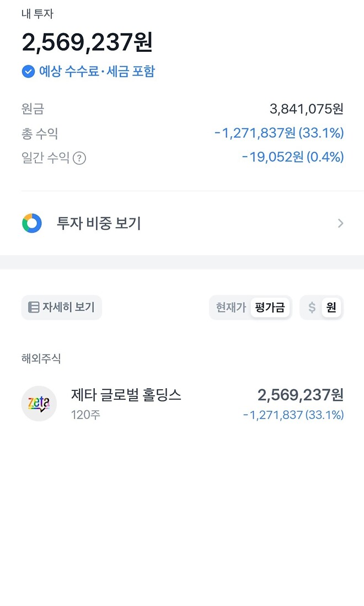This screenshot has height=606, width=364.
Task: Click the blue checkmark badge above 원금
Action: click(28, 71)
